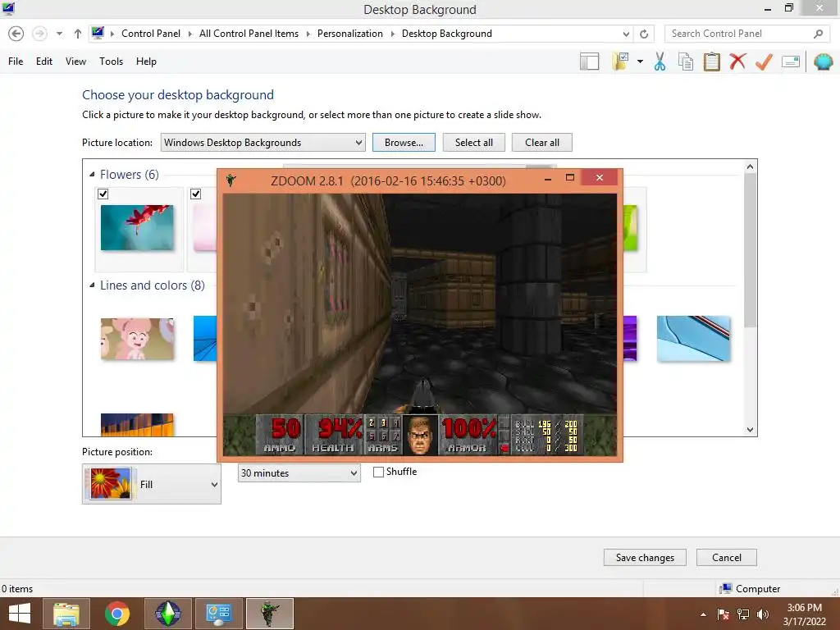Open File Explorer from taskbar
Image resolution: width=840 pixels, height=630 pixels.
point(66,614)
